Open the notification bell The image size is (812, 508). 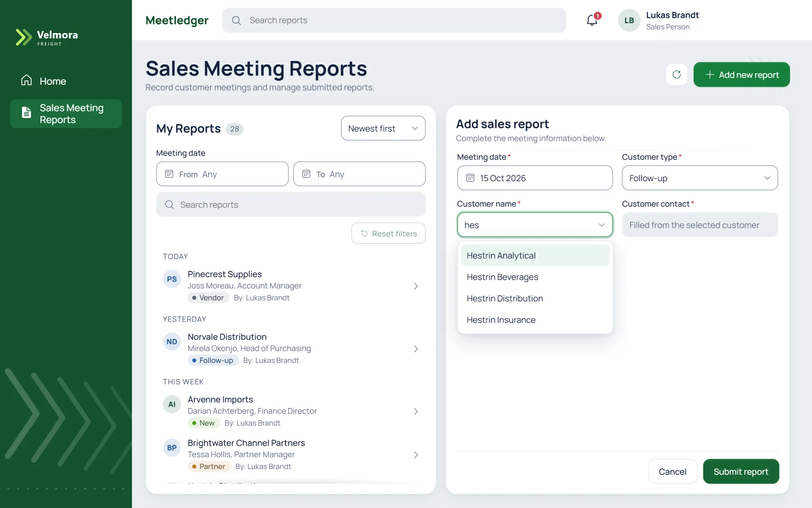click(x=592, y=20)
